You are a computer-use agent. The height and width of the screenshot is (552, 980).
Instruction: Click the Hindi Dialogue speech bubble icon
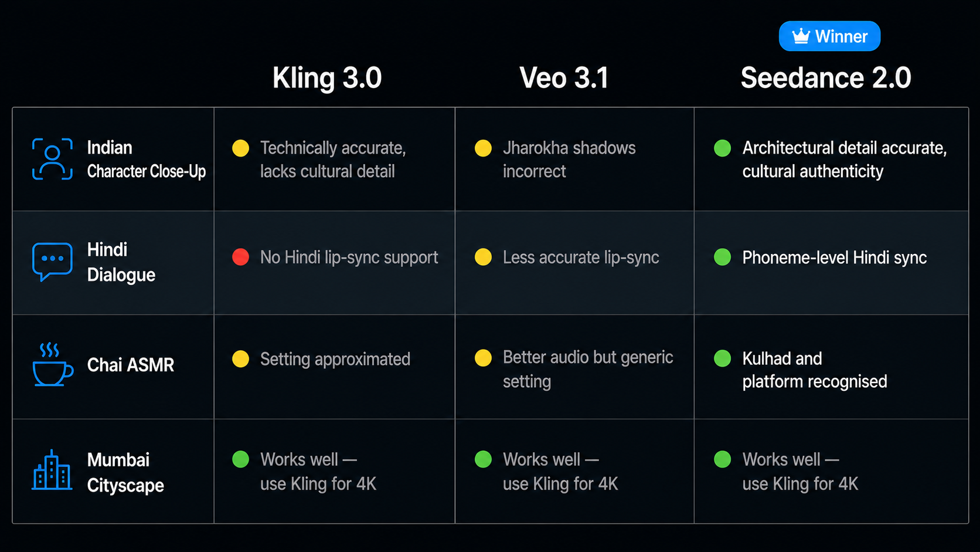click(x=52, y=262)
